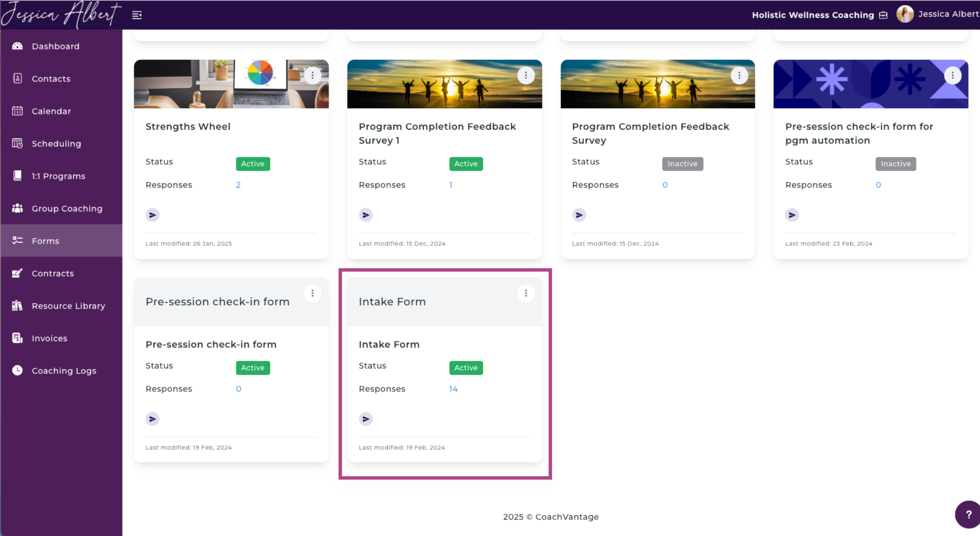Click the '2025 © CoachVantage' footer text
980x536 pixels.
click(550, 517)
